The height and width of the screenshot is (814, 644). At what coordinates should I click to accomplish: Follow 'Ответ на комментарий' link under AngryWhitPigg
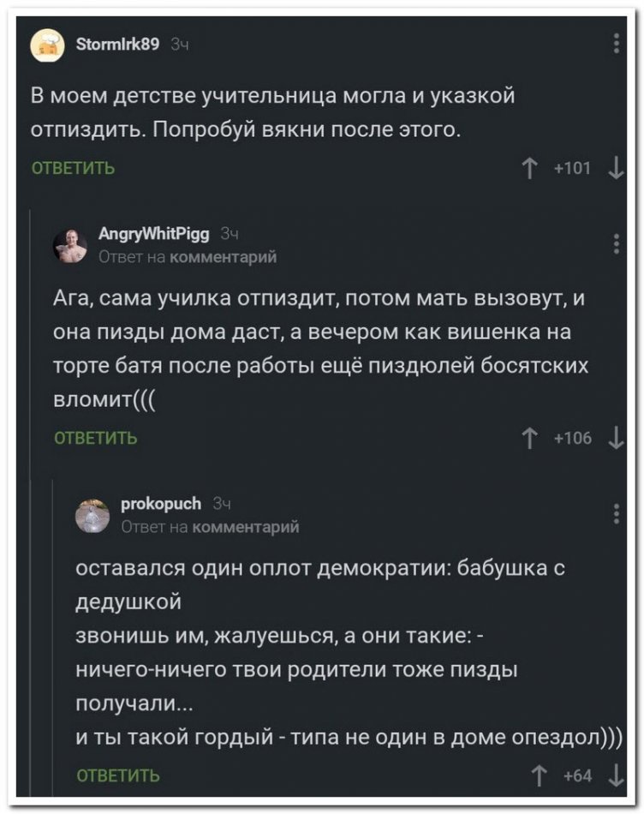[187, 255]
